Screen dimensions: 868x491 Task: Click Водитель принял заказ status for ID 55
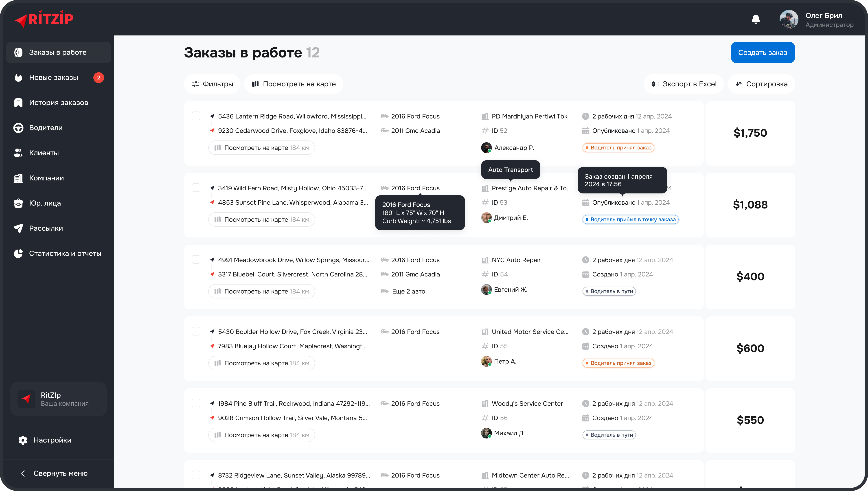618,363
